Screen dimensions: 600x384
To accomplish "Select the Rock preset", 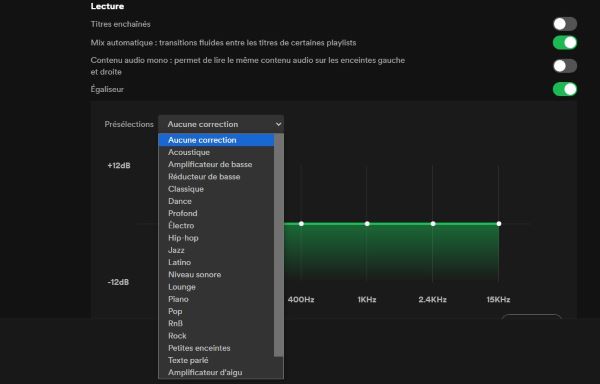I will pyautogui.click(x=216, y=336).
